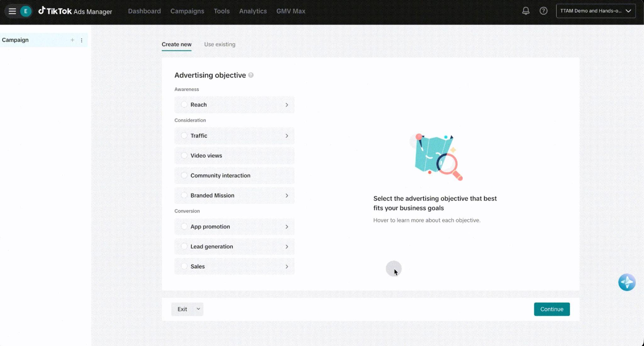Open the Campaign three-dot options menu
The image size is (644, 346).
pyautogui.click(x=82, y=40)
